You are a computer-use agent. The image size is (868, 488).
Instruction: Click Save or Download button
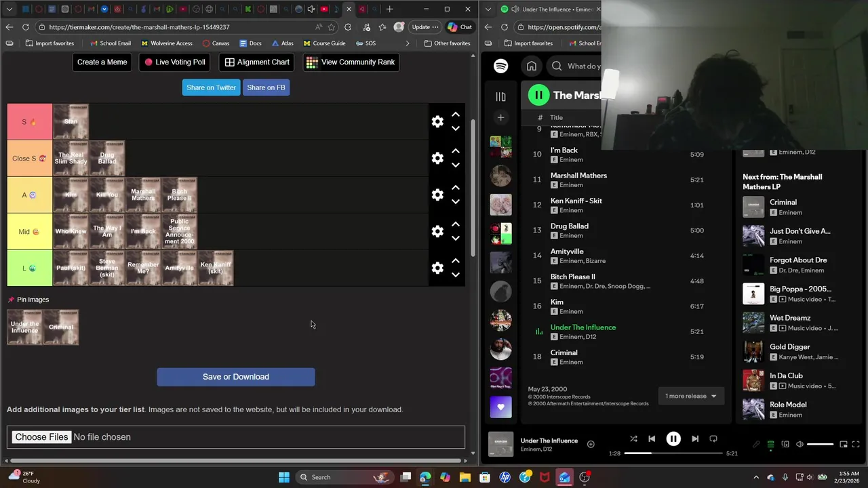(x=236, y=377)
